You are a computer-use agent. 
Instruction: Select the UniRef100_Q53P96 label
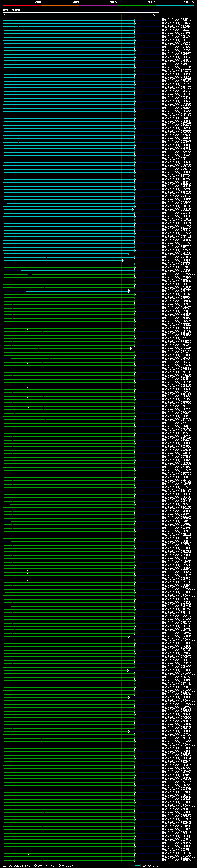click(177, 104)
